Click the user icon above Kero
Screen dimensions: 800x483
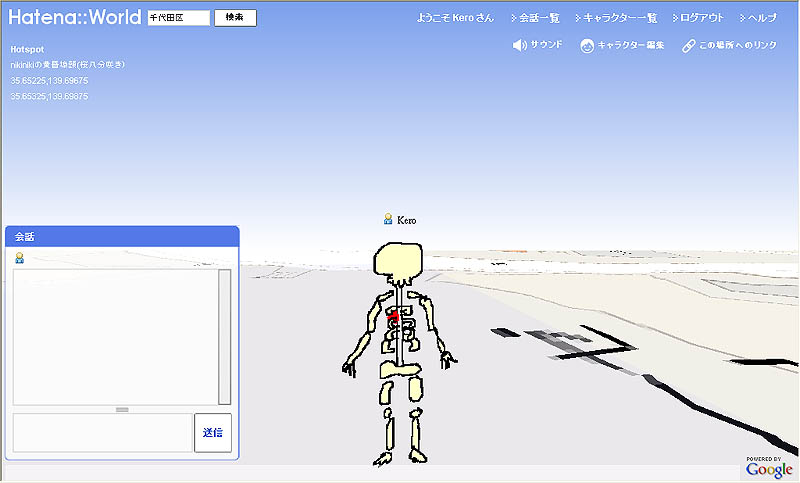[388, 219]
